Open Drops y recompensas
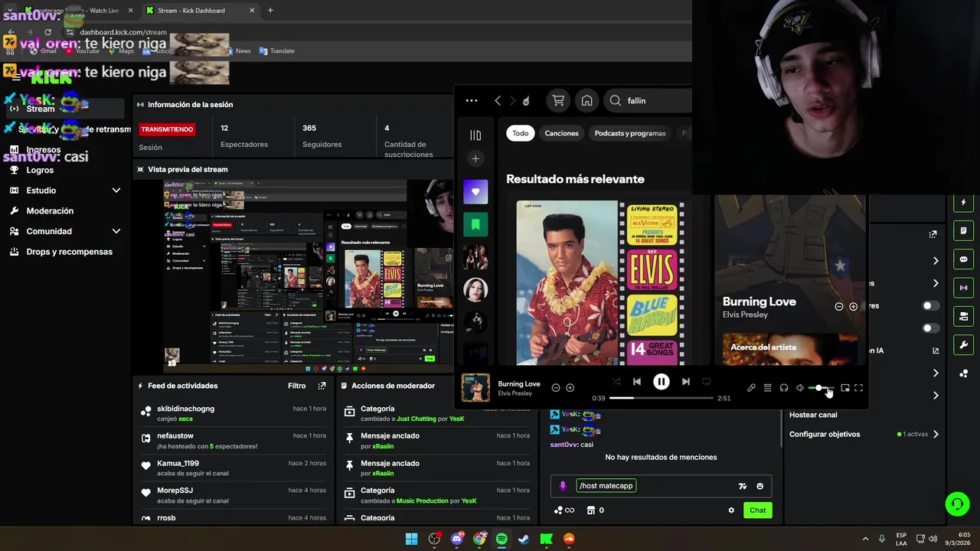 pos(69,252)
